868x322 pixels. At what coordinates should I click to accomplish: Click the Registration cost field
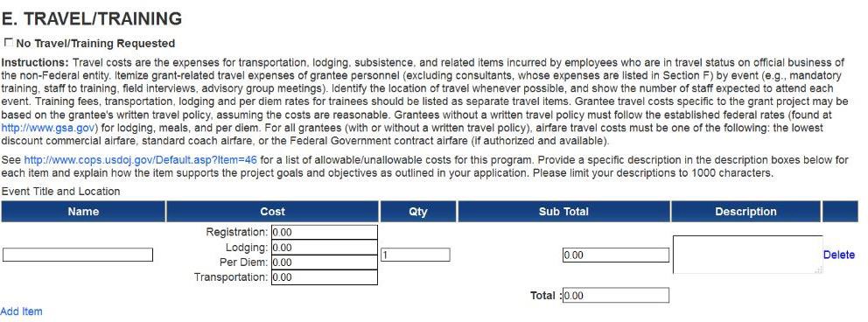(x=324, y=232)
